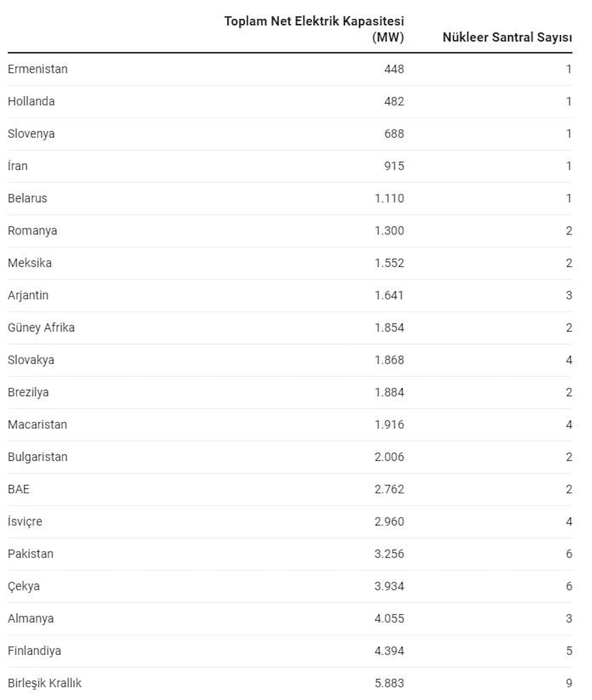Select the Macaristan row label
The height and width of the screenshot is (700, 592).
37,425
